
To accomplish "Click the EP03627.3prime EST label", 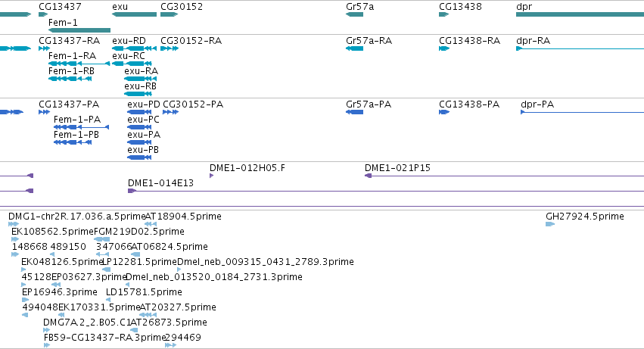I will [x=89, y=277].
